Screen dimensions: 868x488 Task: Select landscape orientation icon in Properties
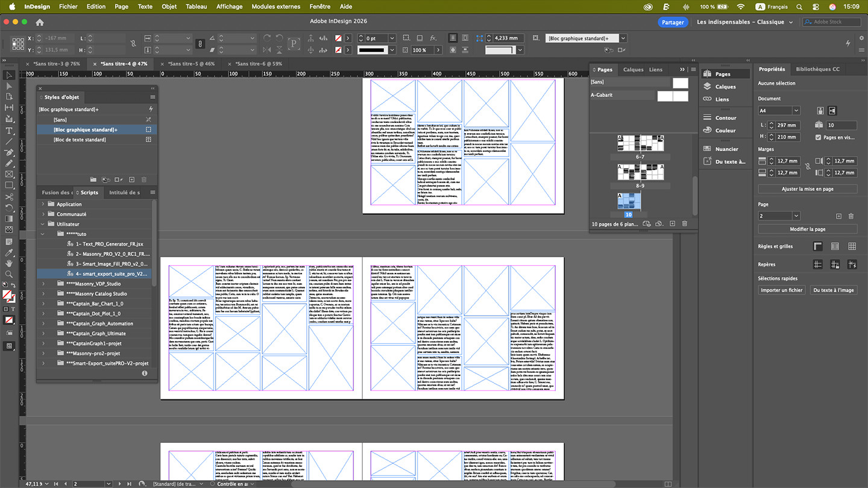tap(832, 111)
